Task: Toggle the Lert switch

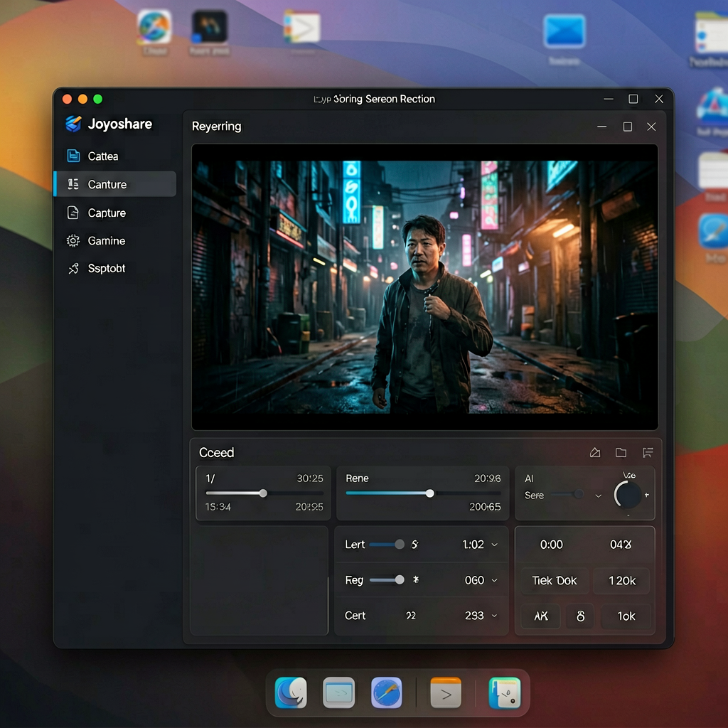Action: pyautogui.click(x=387, y=544)
